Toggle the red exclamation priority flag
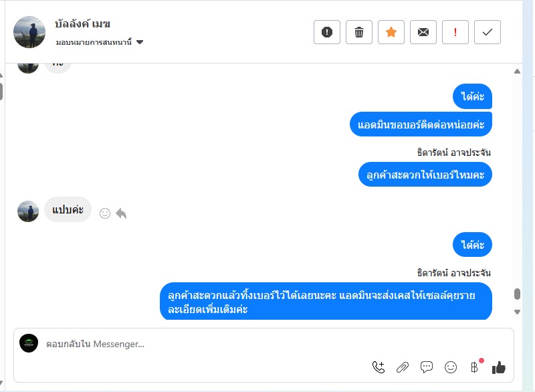This screenshot has height=392, width=535. point(455,32)
